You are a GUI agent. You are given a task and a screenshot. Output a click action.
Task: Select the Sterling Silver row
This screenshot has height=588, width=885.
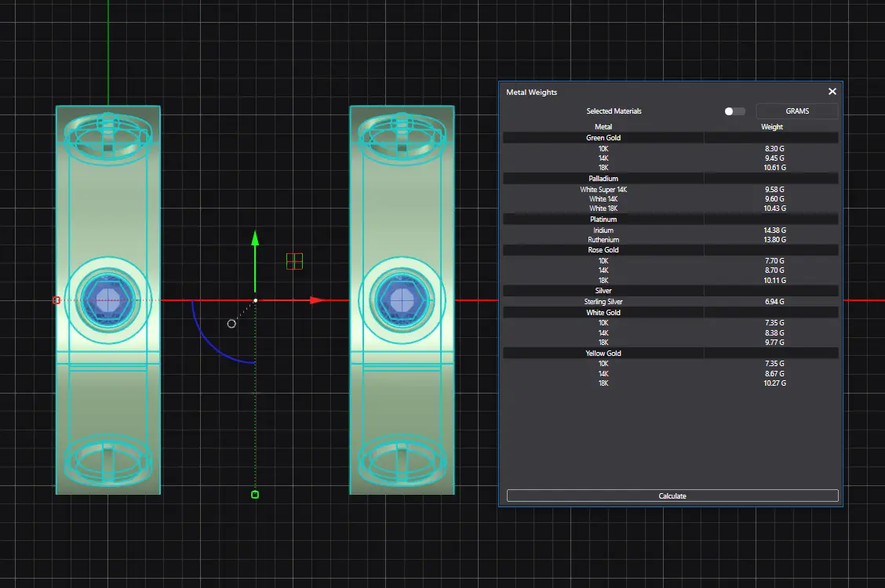coord(603,302)
